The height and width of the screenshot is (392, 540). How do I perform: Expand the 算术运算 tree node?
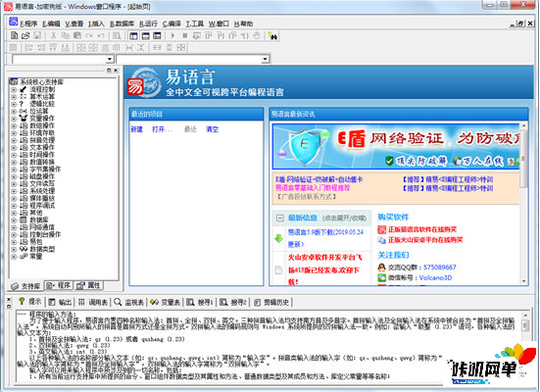click(x=14, y=97)
